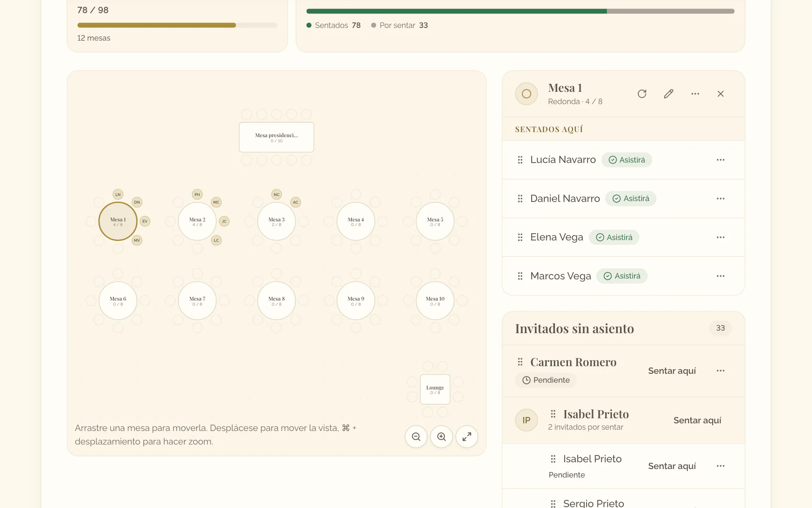This screenshot has height=508, width=812.
Task: Select Mesa 4 on the plan
Action: coord(356,221)
